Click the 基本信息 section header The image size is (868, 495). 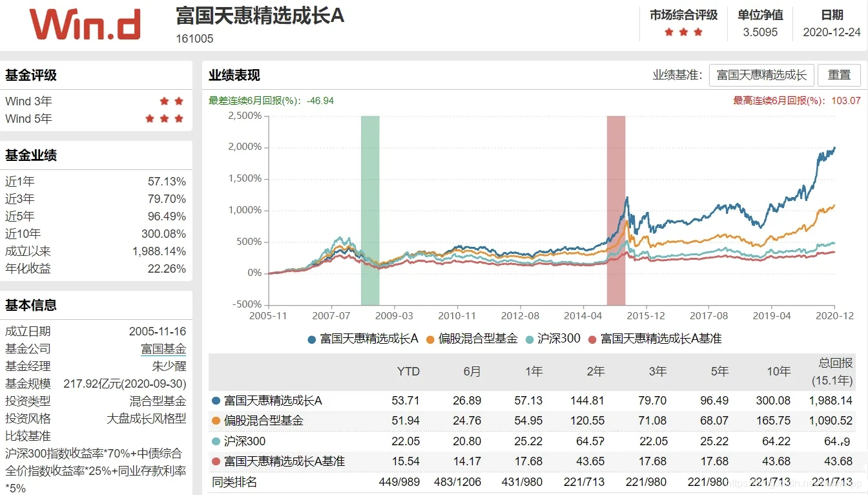pos(31,306)
